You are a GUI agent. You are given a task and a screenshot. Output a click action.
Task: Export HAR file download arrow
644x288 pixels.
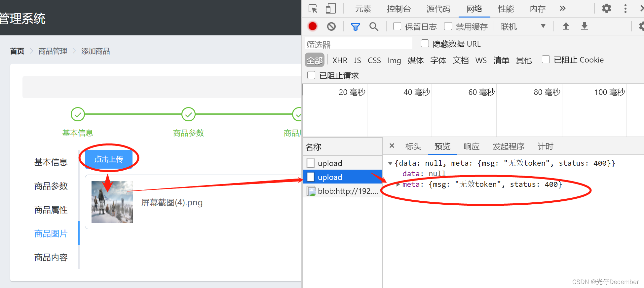[x=584, y=26]
